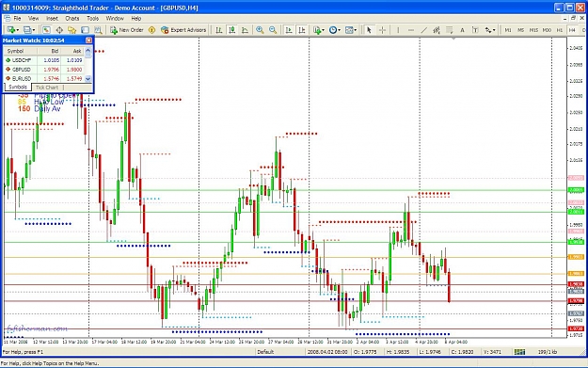Select EURUSD row in Market Watch
Image resolution: width=588 pixels, height=368 pixels.
(44, 78)
